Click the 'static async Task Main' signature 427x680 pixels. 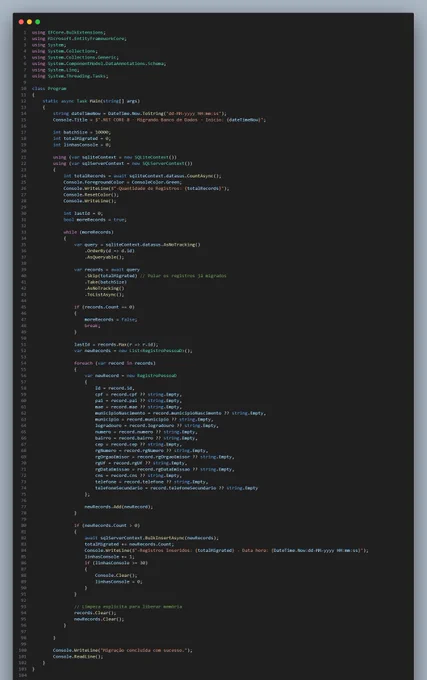coord(91,101)
